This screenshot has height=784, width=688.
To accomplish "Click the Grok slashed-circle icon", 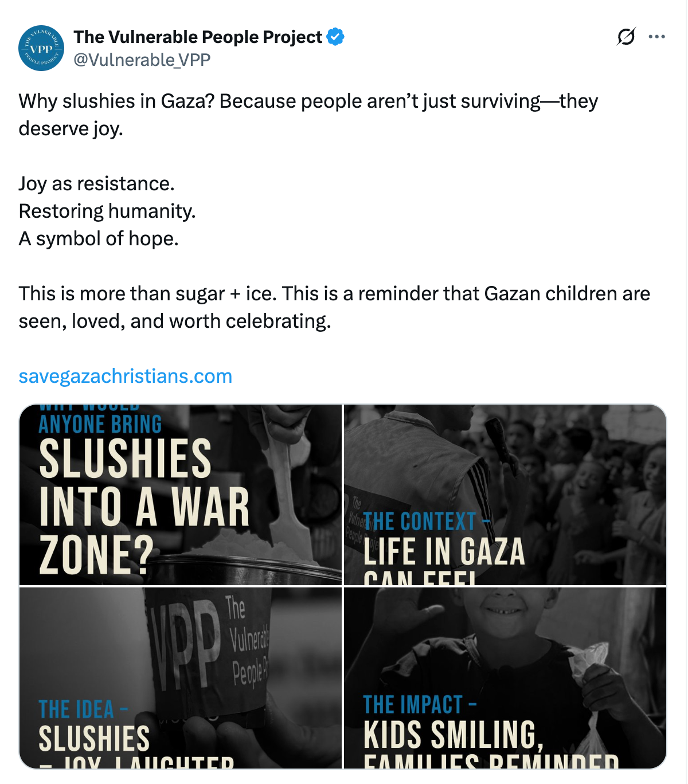I will (626, 37).
